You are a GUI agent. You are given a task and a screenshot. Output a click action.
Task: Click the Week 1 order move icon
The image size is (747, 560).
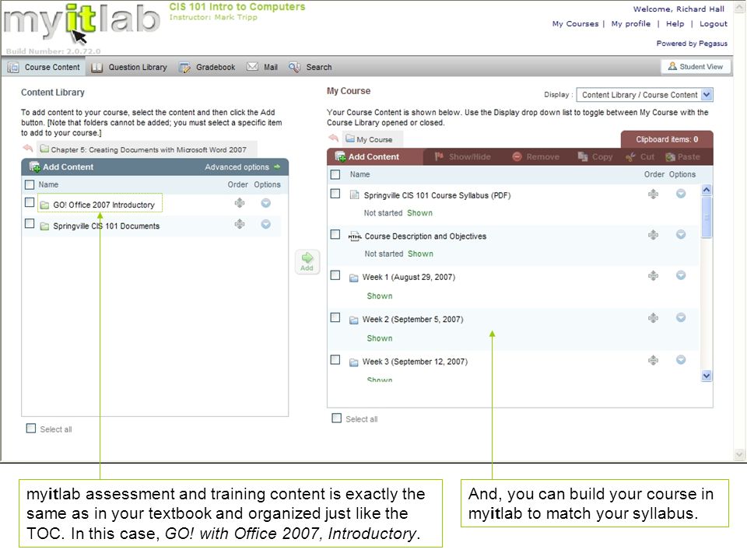click(653, 275)
